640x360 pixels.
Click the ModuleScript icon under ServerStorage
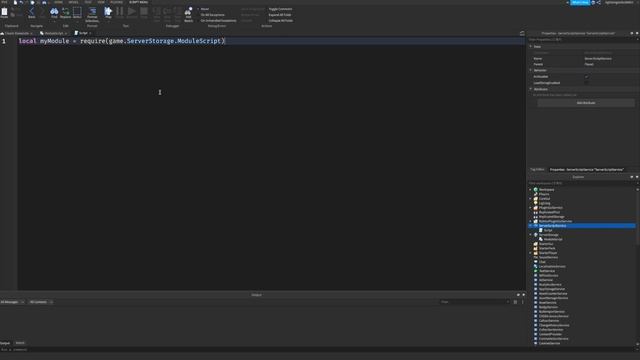pos(541,239)
